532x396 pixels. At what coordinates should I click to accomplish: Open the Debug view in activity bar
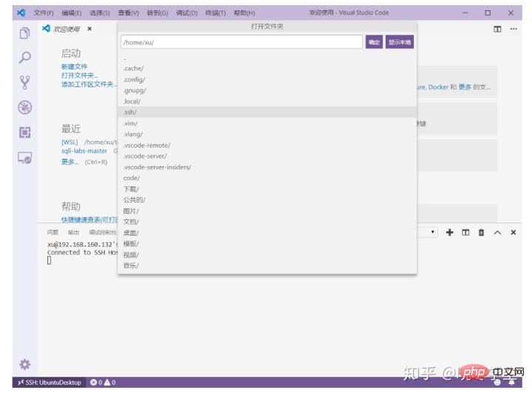[x=24, y=108]
